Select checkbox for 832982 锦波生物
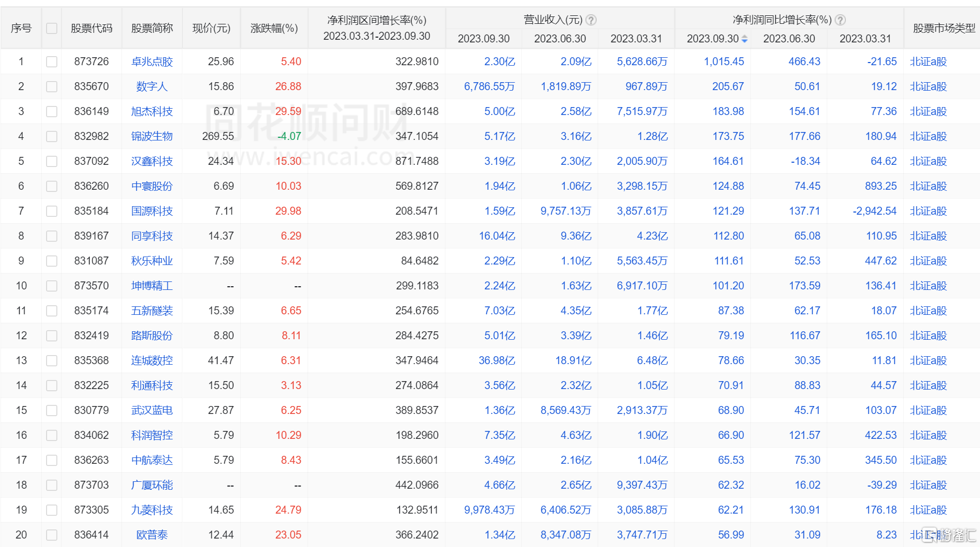Viewport: 980px width, 547px height. pyautogui.click(x=51, y=137)
